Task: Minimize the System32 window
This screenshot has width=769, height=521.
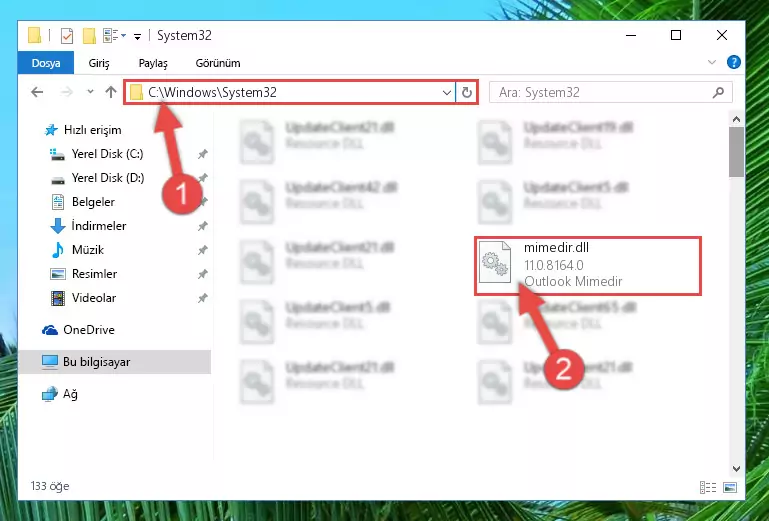Action: [631, 35]
